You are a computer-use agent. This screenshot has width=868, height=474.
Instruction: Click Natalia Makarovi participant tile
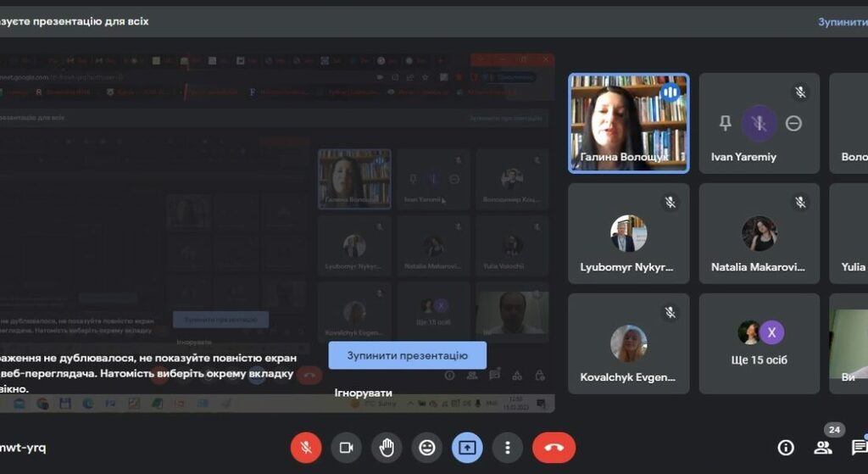759,233
